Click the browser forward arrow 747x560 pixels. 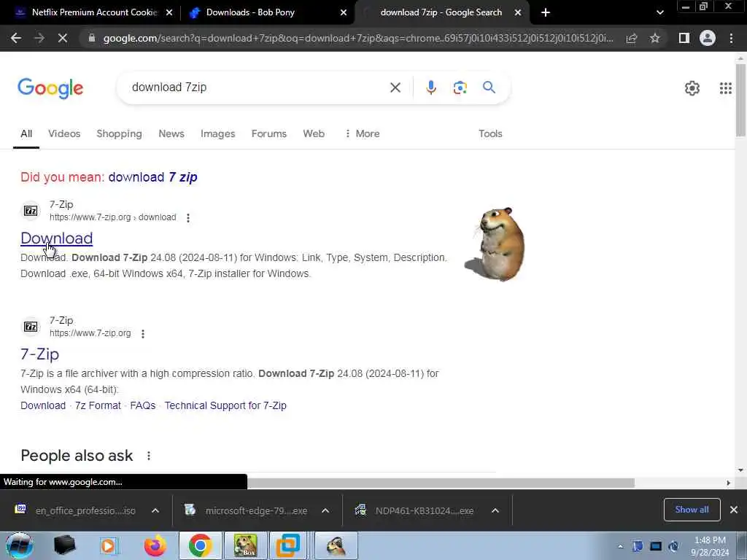(x=39, y=38)
